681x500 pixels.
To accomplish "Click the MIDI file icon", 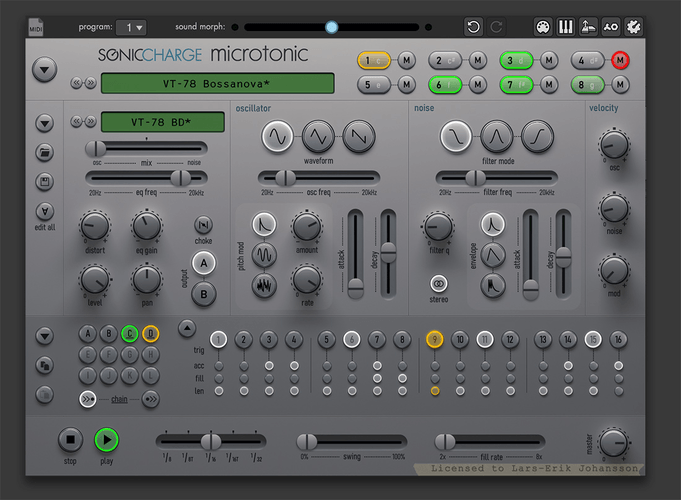I will (36, 27).
